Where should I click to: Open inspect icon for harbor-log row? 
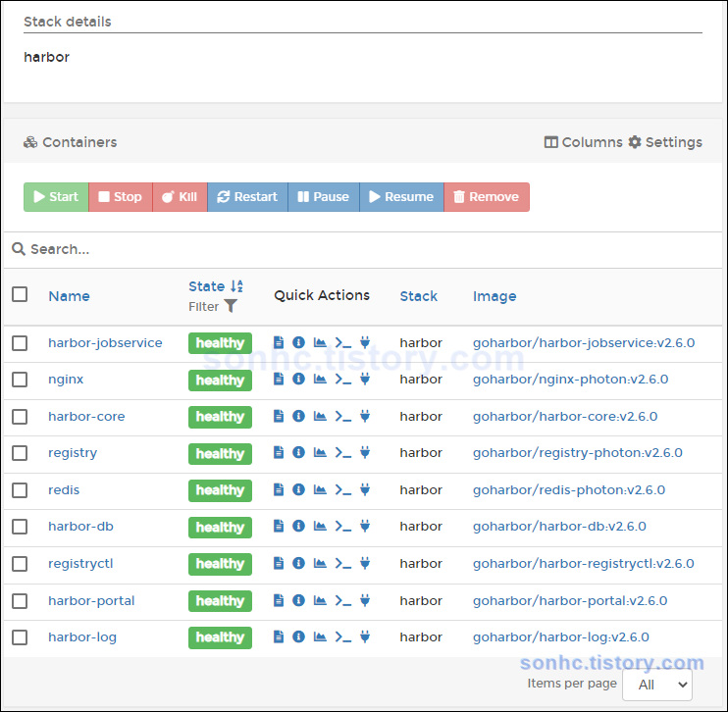[x=298, y=636]
